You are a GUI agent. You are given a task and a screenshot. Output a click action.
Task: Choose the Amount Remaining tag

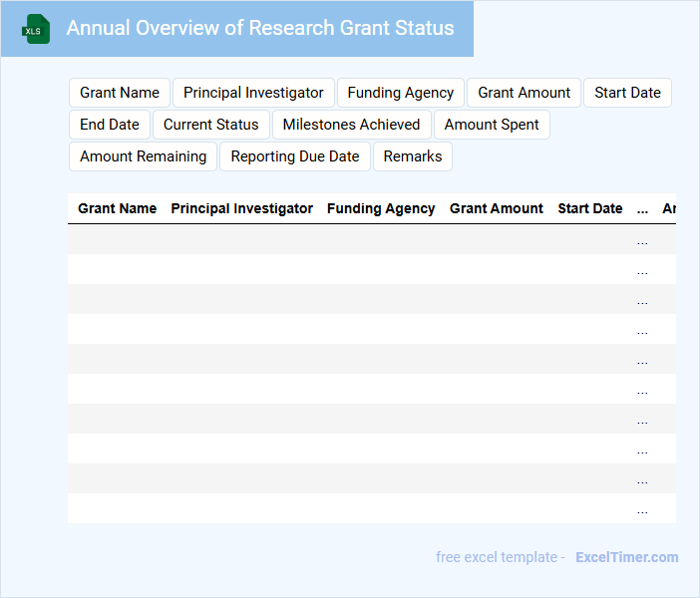(143, 156)
